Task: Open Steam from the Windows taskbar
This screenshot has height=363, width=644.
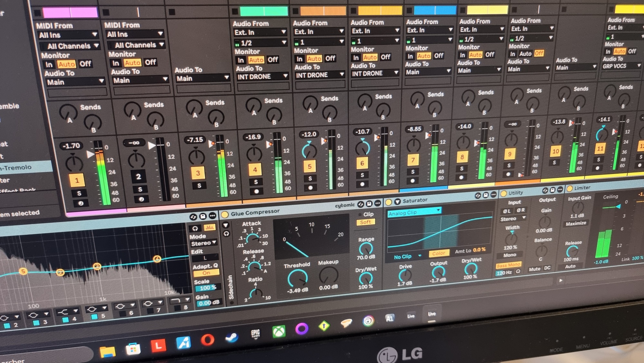Action: pyautogui.click(x=231, y=337)
